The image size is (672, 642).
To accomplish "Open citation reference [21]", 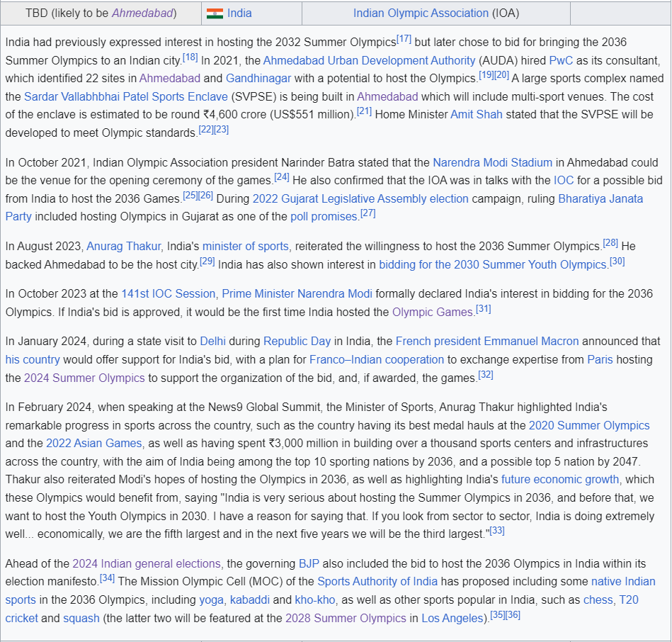I will [x=364, y=111].
